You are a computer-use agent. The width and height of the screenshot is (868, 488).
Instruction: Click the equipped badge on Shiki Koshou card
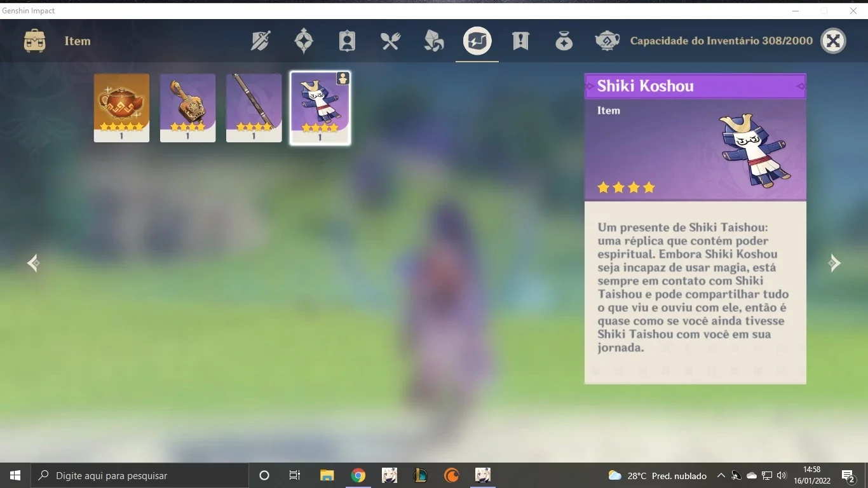click(x=342, y=79)
